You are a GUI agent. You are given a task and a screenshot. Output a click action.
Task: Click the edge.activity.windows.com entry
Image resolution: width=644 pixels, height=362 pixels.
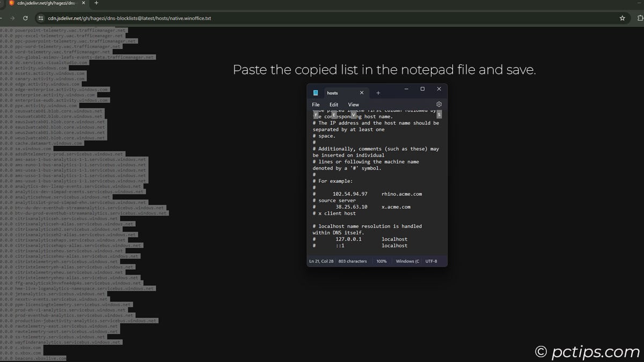(x=47, y=84)
